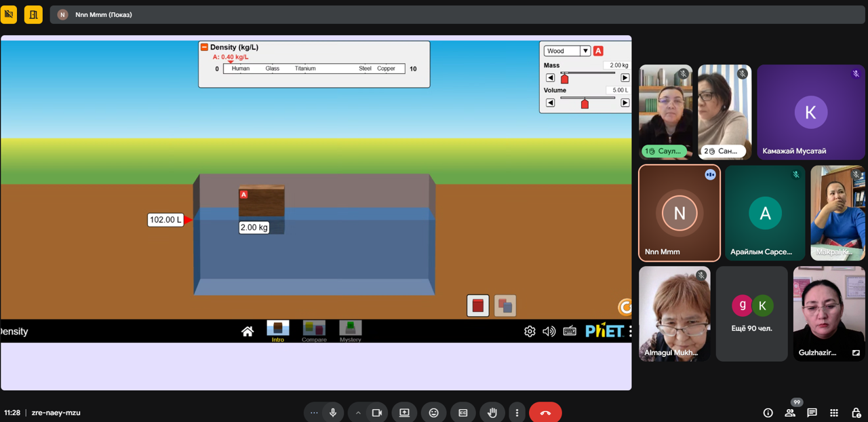The width and height of the screenshot is (868, 422).
Task: Open PhET keyboard shortcuts icon
Action: pos(570,331)
